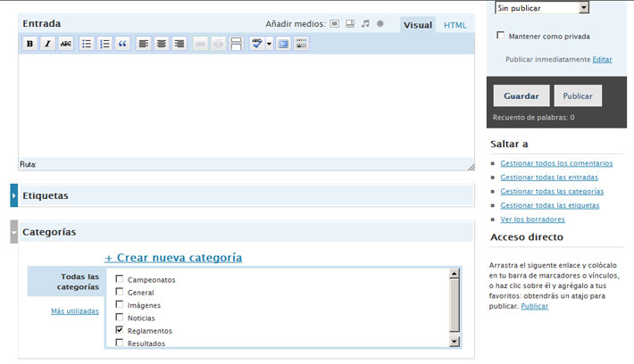Apply italic formatting
Viewport: 634px width, 364px height.
coord(47,44)
